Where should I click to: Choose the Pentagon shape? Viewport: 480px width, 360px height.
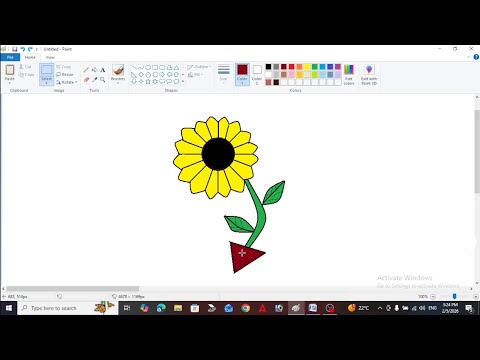(148, 74)
